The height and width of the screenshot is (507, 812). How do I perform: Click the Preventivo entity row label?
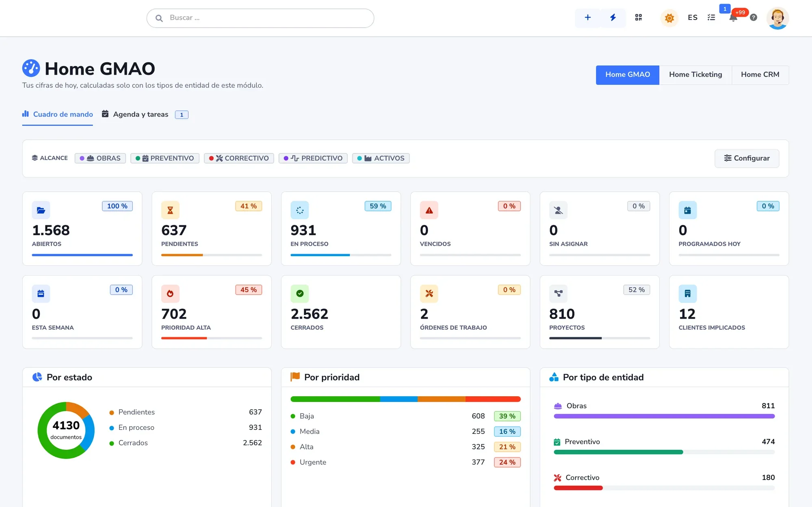point(582,442)
